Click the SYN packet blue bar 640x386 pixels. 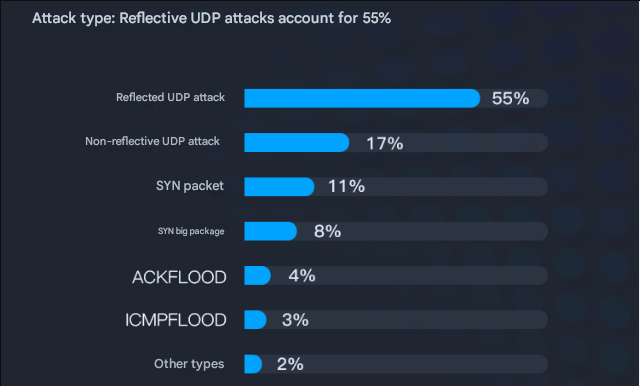coord(279,186)
